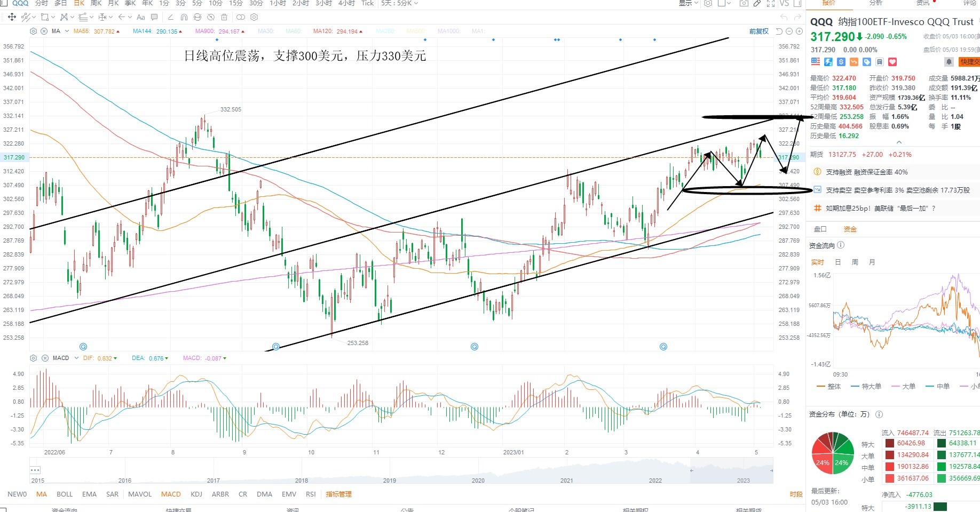This screenshot has width=980, height=512.
Task: Open the 显示 display dropdown
Action: pyautogui.click(x=688, y=3)
